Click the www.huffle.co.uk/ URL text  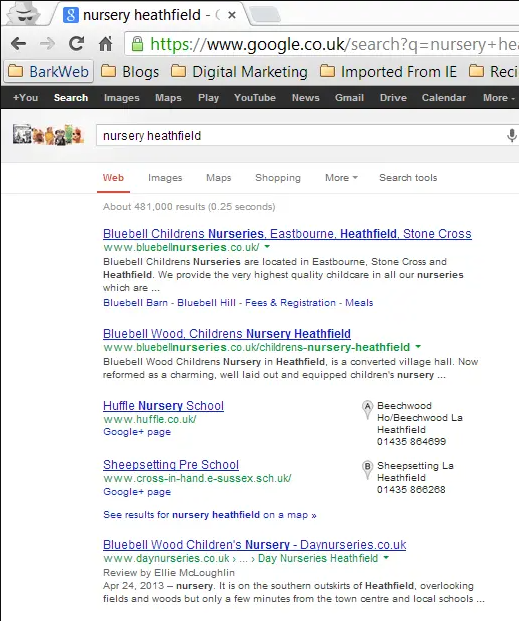tap(150, 419)
